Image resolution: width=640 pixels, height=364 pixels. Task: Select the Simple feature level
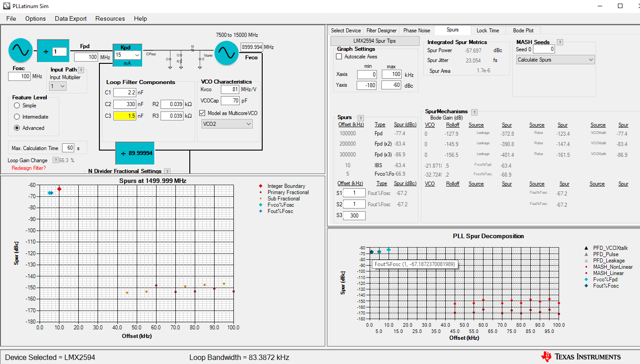point(17,106)
